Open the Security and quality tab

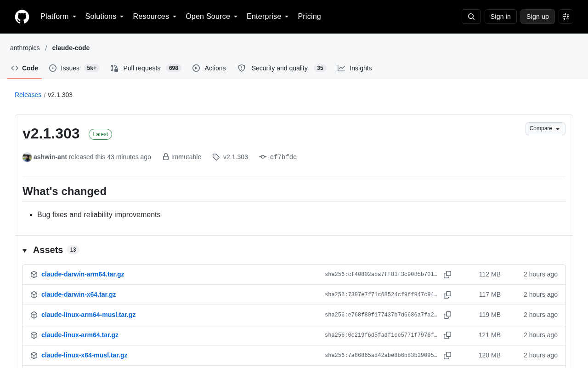tap(282, 68)
